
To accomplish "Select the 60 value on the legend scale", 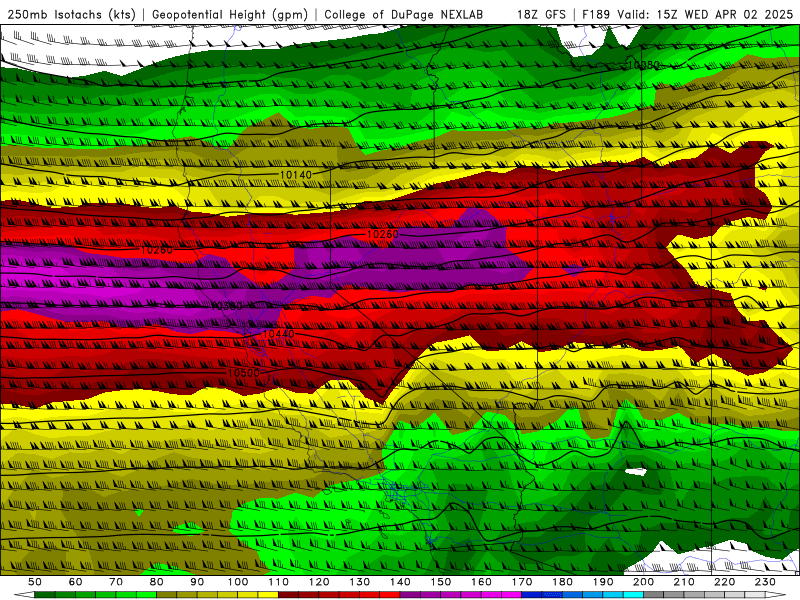I will click(75, 582).
